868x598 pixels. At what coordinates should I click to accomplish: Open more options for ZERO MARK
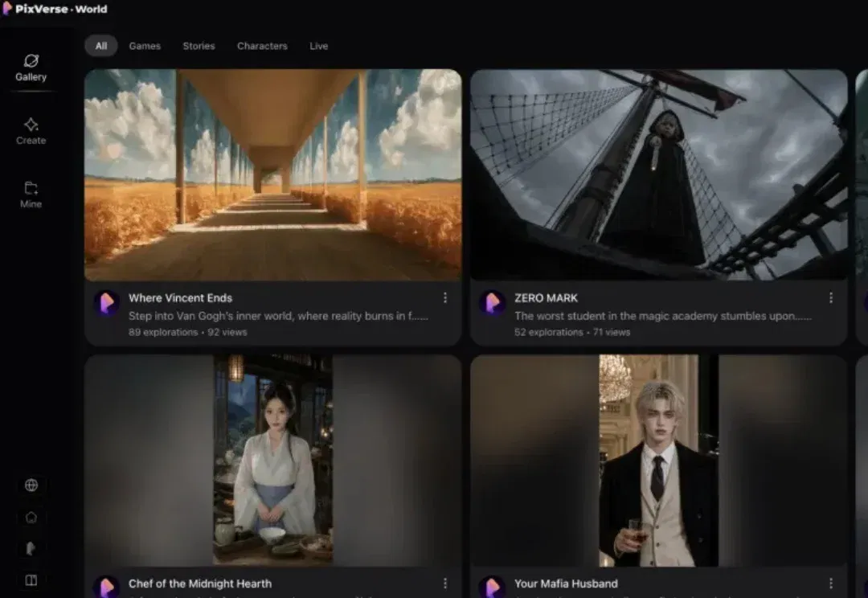(x=831, y=298)
